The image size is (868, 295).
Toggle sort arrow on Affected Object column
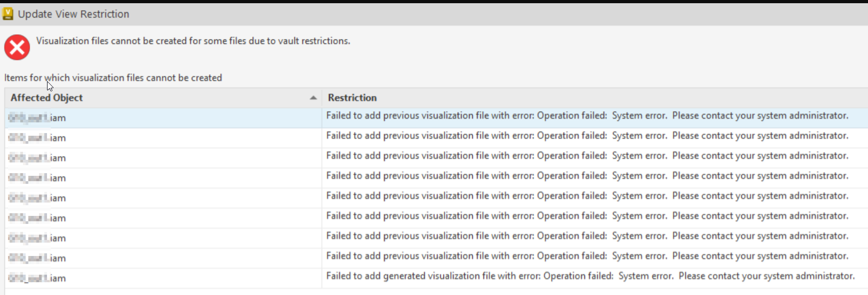[x=313, y=98]
